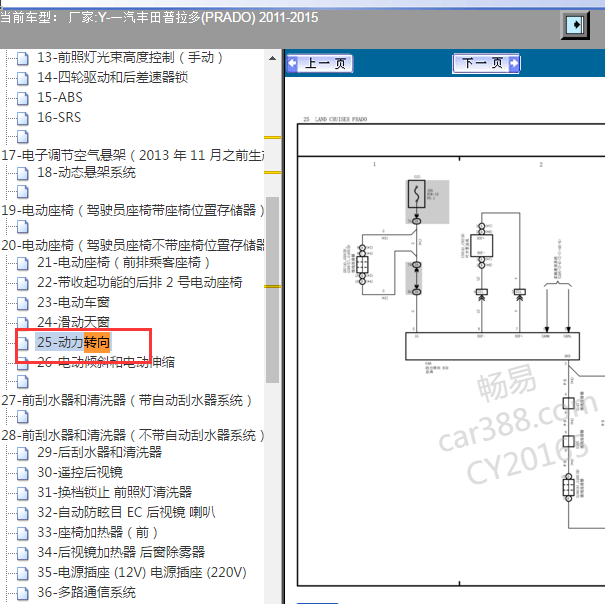Image resolution: width=605 pixels, height=604 pixels.
Task: Open 27-前刮水器和清洗器（带自动刮水器系统）
Action: pos(127,400)
